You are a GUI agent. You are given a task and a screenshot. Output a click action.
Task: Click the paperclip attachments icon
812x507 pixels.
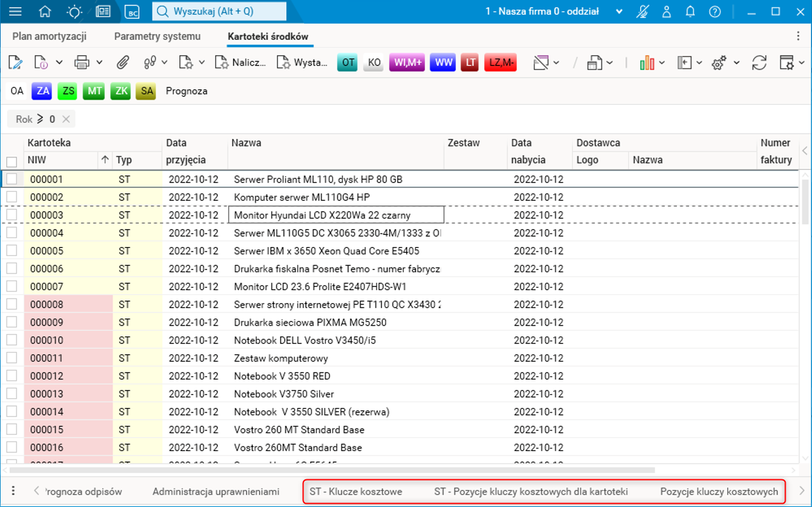(x=123, y=62)
